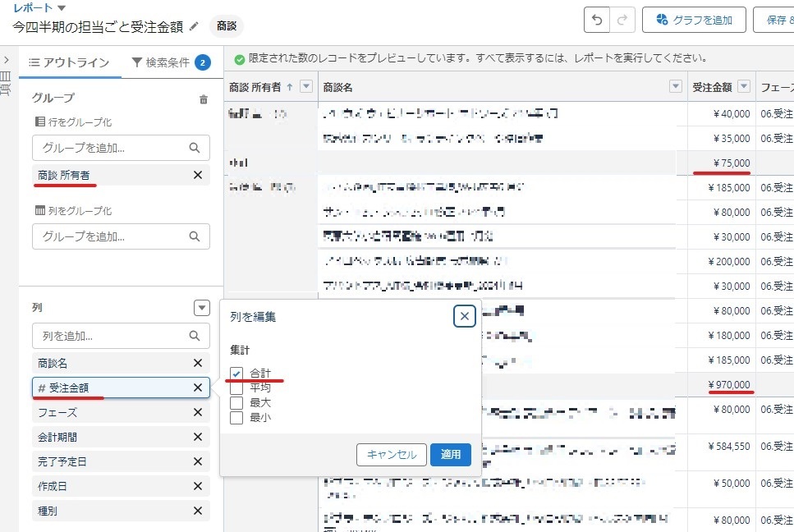Click the row group グループを追加 search field
Viewport: 794px width, 532px height.
coord(121,148)
